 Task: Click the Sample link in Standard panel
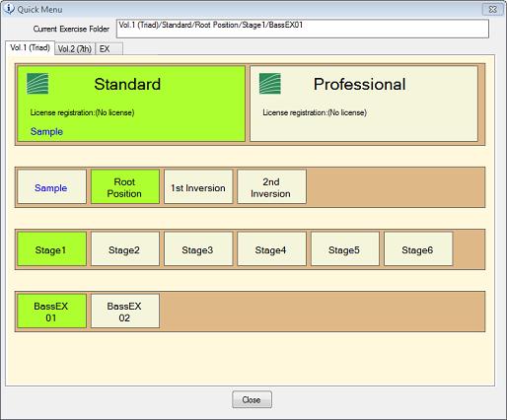46,131
